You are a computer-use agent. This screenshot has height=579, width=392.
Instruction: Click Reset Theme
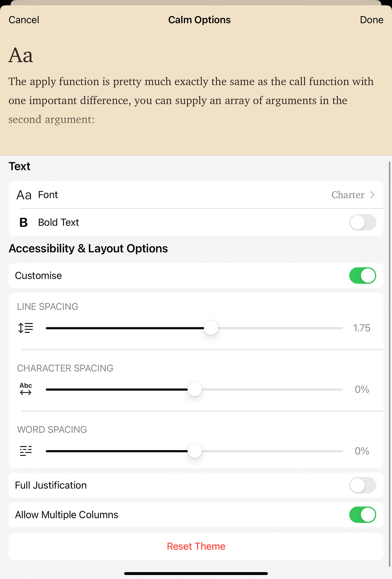196,546
